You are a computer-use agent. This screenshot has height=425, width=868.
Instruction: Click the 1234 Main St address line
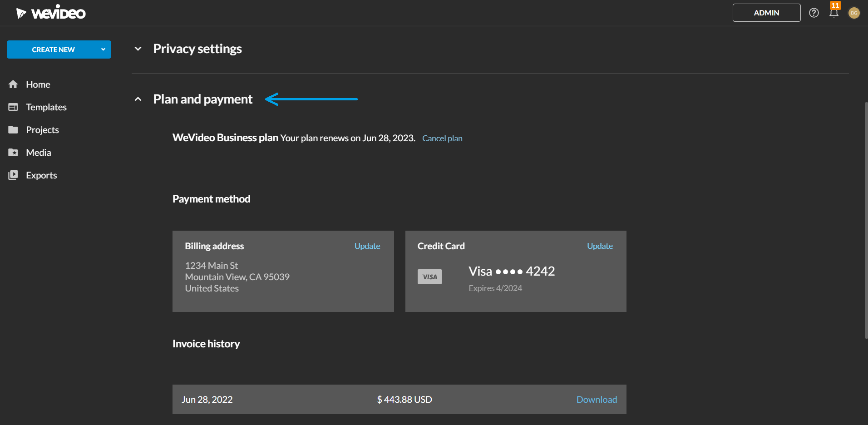click(211, 266)
